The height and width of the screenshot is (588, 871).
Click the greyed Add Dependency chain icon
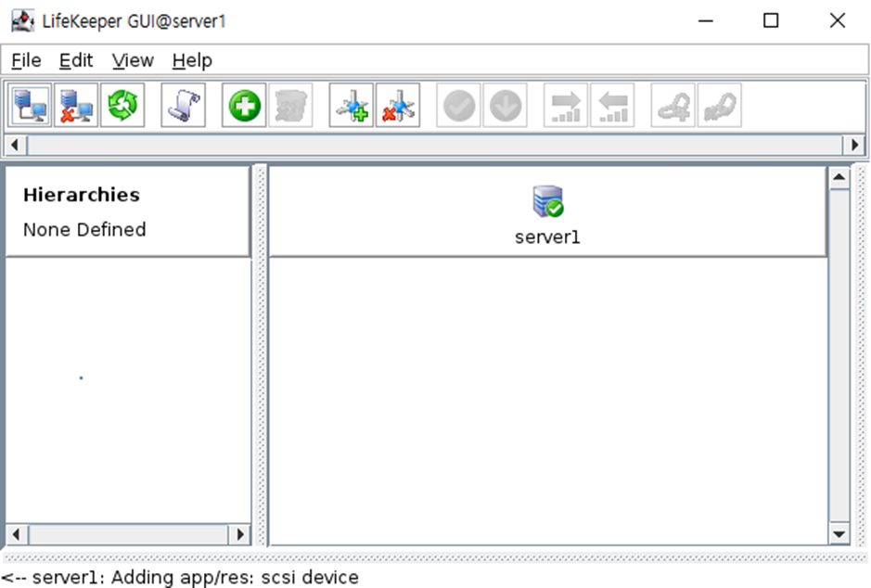pyautogui.click(x=672, y=106)
